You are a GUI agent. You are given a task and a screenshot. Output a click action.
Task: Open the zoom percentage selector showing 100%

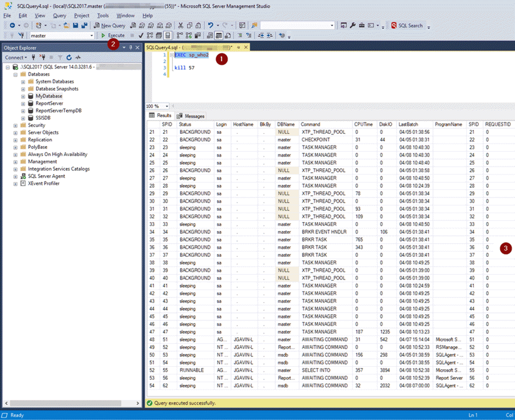tap(156, 107)
